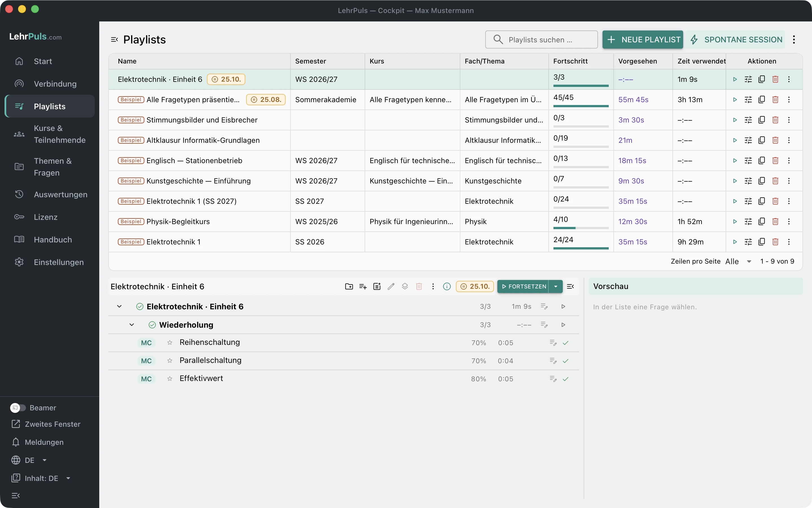Star the Effektivwert question
This screenshot has width=812, height=508.
click(170, 379)
